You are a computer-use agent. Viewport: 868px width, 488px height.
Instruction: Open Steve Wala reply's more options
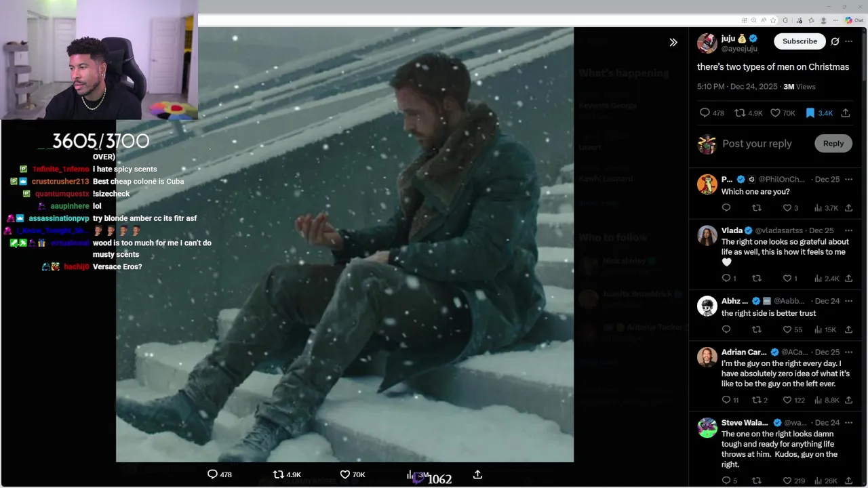848,423
